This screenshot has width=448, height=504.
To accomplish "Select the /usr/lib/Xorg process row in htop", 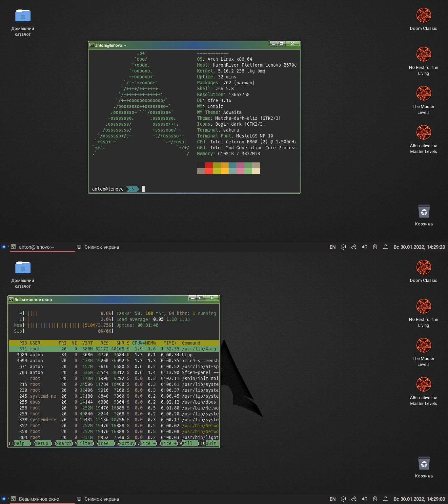I will pyautogui.click(x=114, y=349).
